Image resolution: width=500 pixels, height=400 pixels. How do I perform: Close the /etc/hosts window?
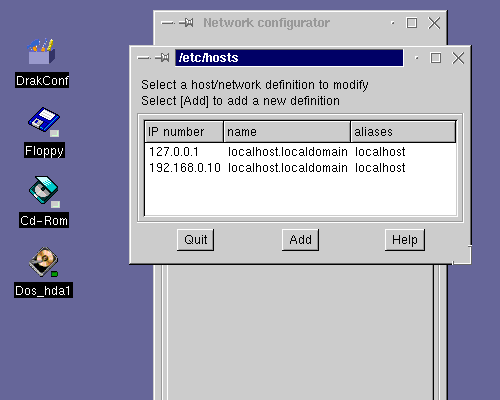coord(458,58)
